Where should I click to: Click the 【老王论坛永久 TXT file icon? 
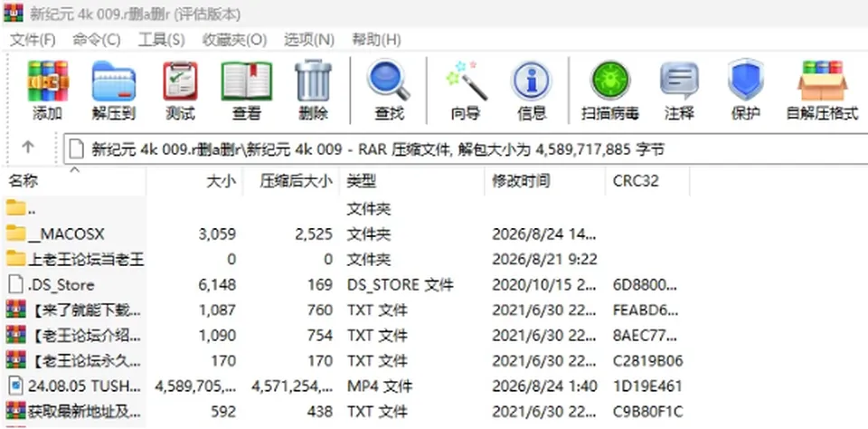click(16, 360)
